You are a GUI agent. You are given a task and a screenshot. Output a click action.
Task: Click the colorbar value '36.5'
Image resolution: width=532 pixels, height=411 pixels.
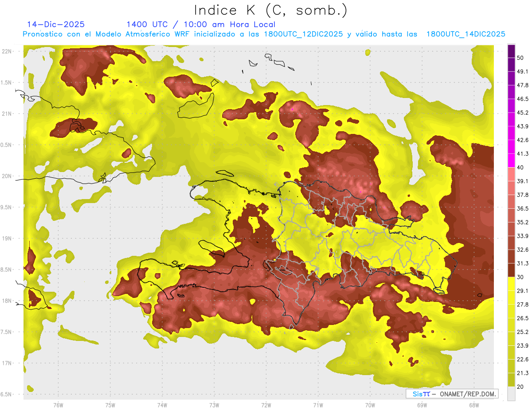[x=522, y=208]
